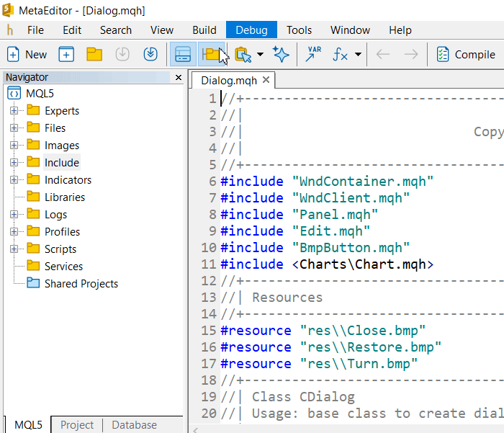The height and width of the screenshot is (433, 504).
Task: Close the Navigator panel
Action: 179,78
